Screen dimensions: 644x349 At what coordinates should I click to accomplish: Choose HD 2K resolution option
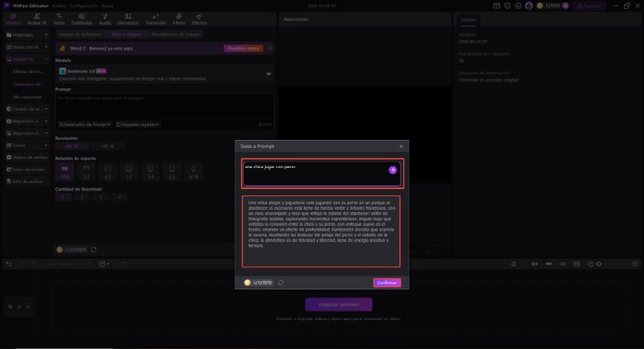[106, 146]
